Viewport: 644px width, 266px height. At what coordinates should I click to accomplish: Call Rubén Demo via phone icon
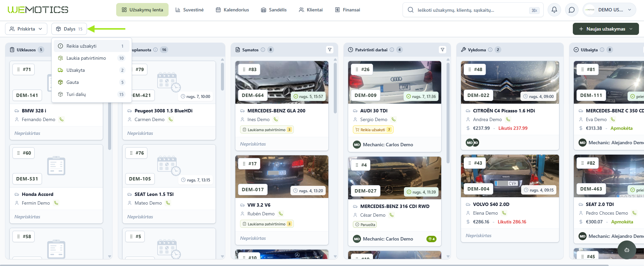pos(281,214)
